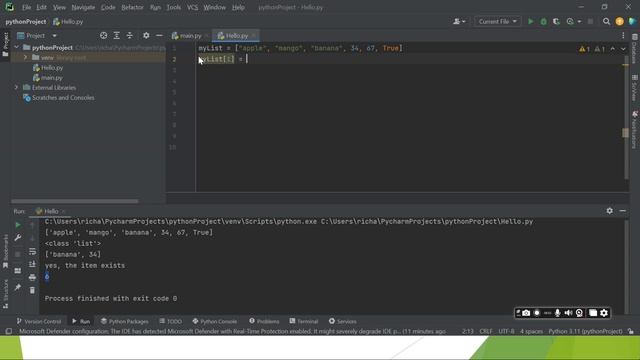Hide the Run panel with minus icon
The width and height of the screenshot is (640, 360).
point(622,211)
